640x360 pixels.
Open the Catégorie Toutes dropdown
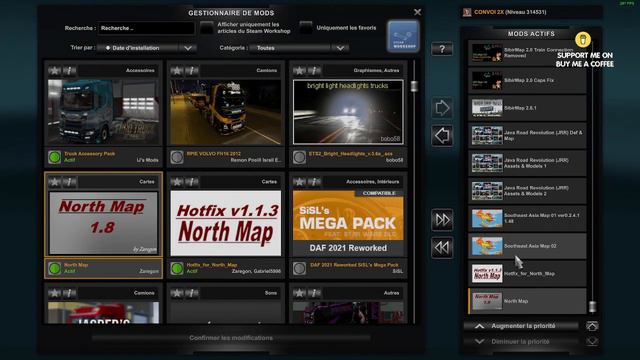click(x=299, y=48)
